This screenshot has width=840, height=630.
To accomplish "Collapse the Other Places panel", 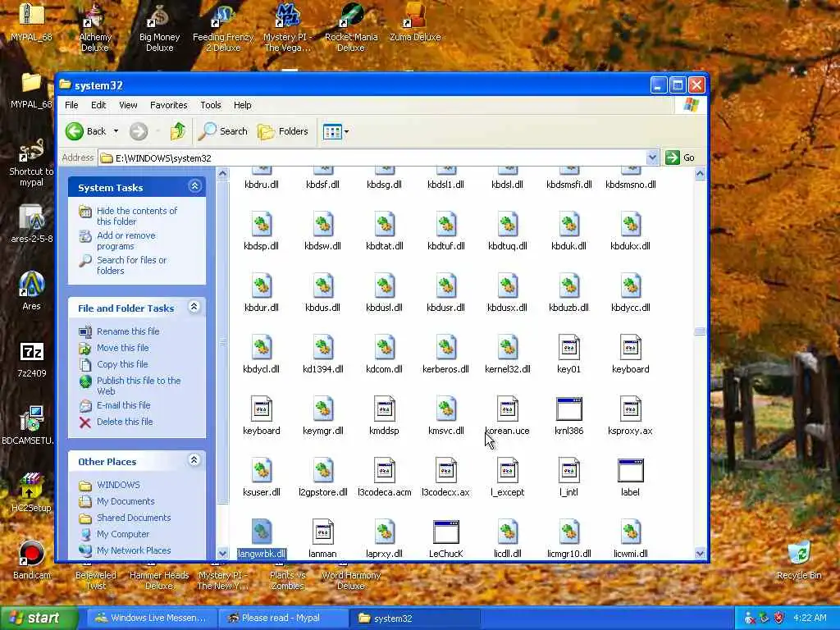I will coord(194,459).
